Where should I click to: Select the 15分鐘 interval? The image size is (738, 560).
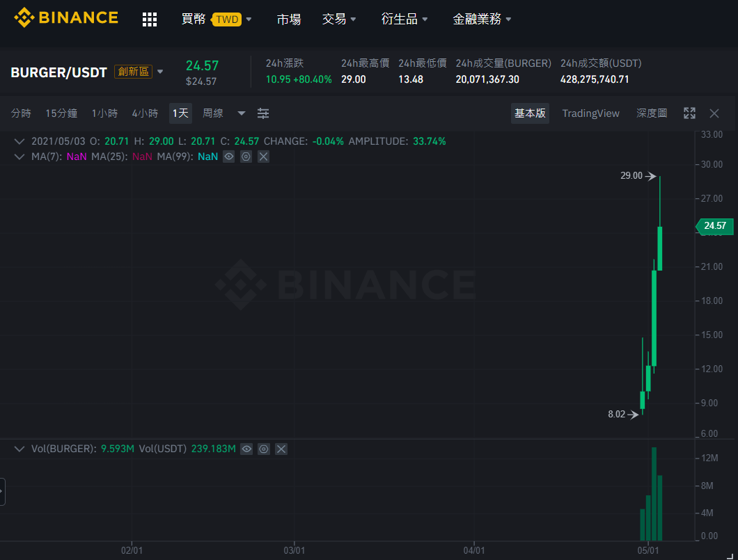61,113
